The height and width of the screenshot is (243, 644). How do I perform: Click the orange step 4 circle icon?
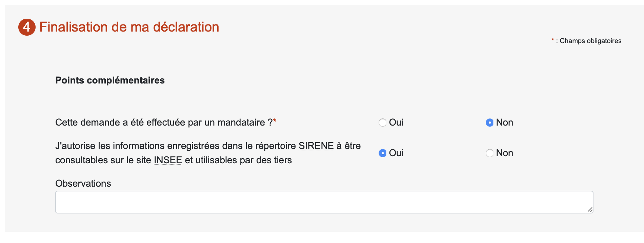27,27
